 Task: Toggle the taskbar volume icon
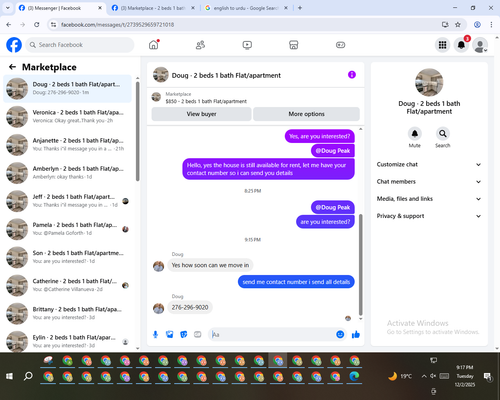[x=433, y=376]
